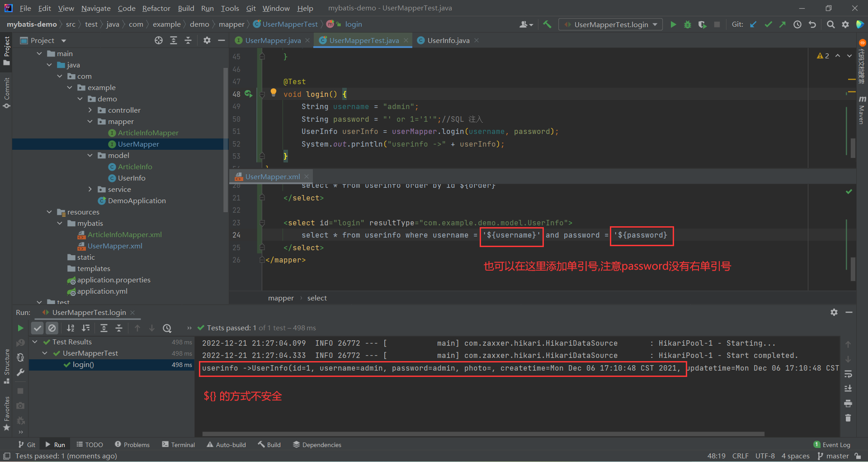Open IDE settings gear in top toolbar

point(845,24)
